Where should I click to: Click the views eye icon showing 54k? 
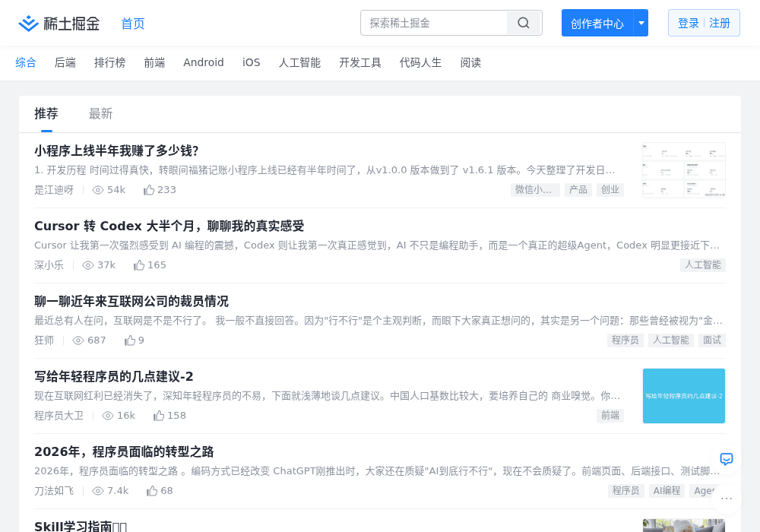point(98,190)
